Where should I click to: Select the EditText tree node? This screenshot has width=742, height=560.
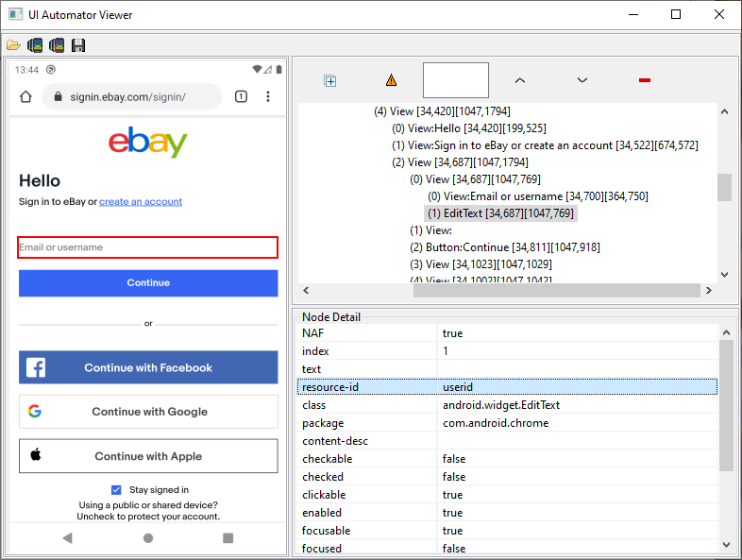click(x=500, y=213)
